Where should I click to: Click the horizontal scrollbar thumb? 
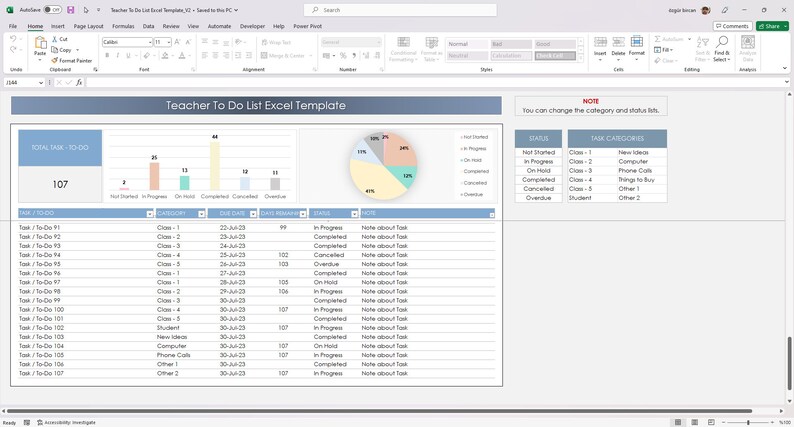[x=379, y=411]
